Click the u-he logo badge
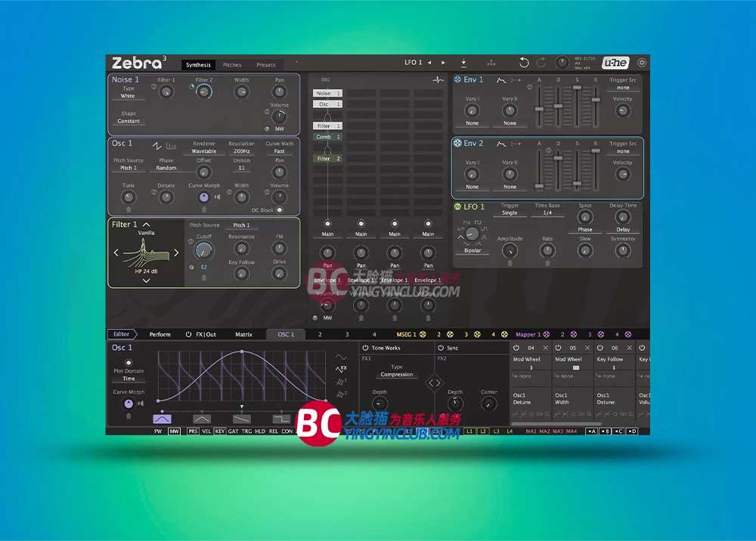 coord(619,63)
